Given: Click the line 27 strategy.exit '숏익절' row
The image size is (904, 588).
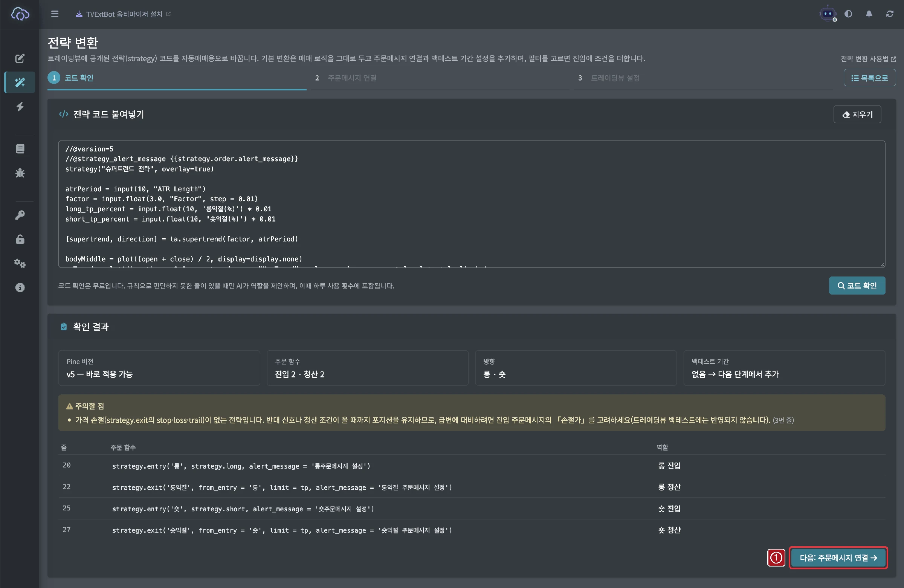Looking at the screenshot, I should [471, 530].
